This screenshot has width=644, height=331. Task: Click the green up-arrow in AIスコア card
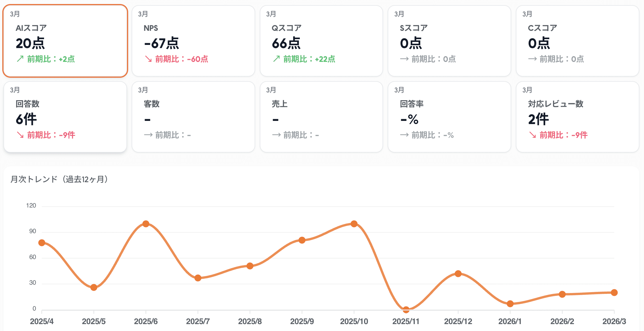point(20,59)
